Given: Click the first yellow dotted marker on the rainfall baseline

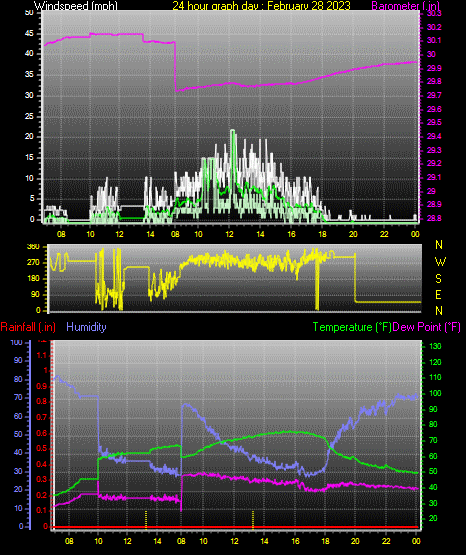Looking at the screenshot, I should [x=146, y=520].
